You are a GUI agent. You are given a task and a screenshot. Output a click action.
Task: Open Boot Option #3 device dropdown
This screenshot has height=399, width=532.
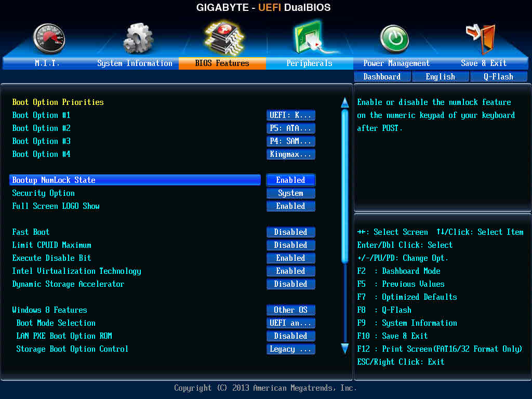click(291, 141)
